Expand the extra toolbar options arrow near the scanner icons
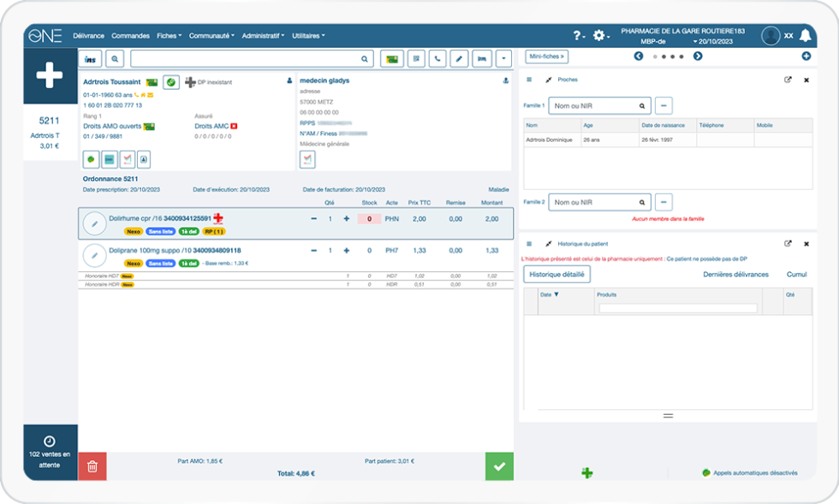Viewport: 839px width, 504px height. [503, 58]
